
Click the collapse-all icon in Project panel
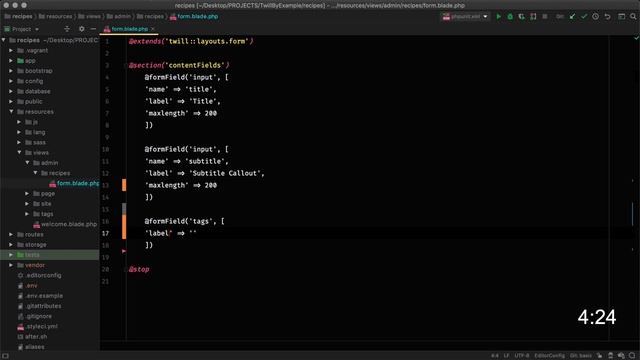click(x=67, y=29)
